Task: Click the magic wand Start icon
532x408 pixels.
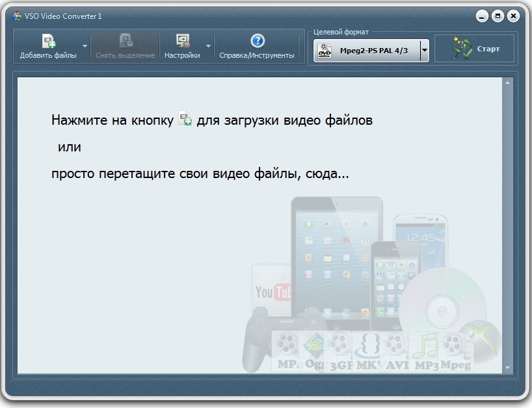Action: 462,49
